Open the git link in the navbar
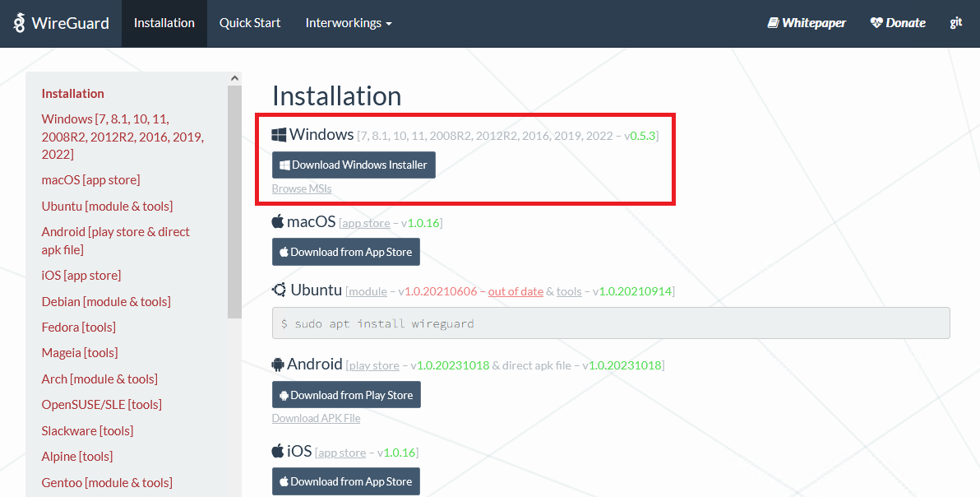 tap(955, 23)
